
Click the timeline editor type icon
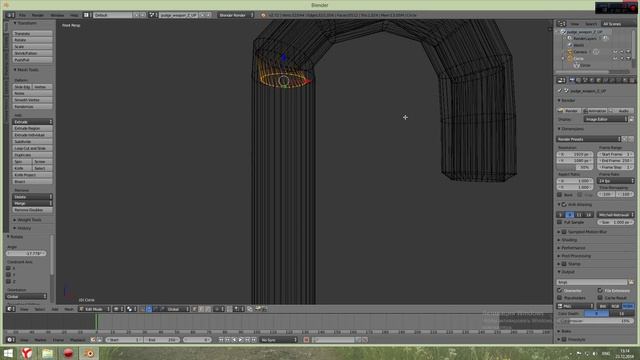point(11,340)
